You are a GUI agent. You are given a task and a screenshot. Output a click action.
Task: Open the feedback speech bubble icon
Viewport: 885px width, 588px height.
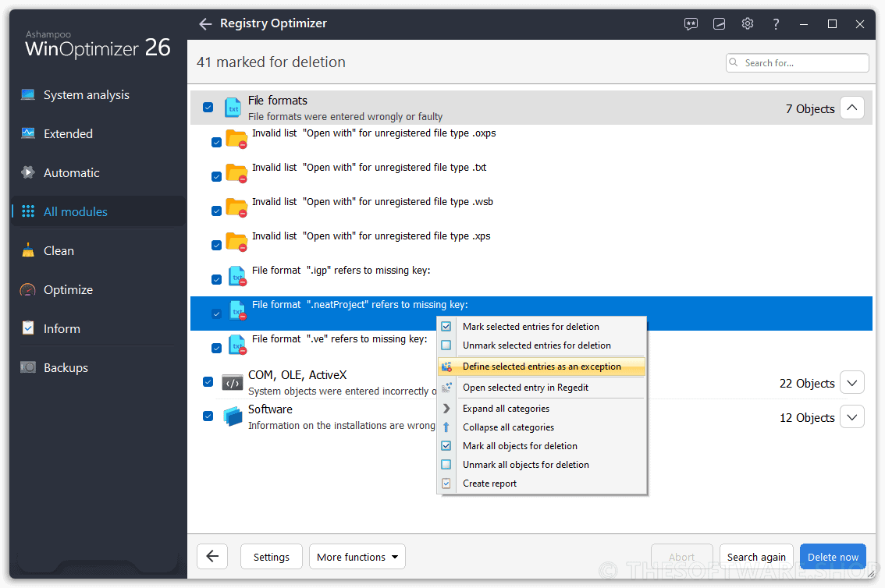point(691,23)
